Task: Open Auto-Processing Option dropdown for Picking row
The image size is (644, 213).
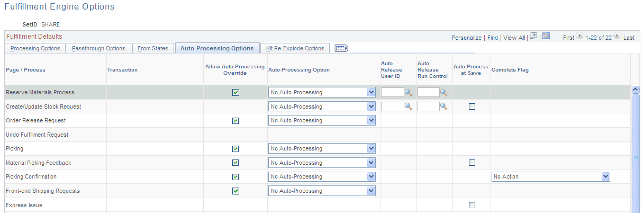Action: [322, 149]
